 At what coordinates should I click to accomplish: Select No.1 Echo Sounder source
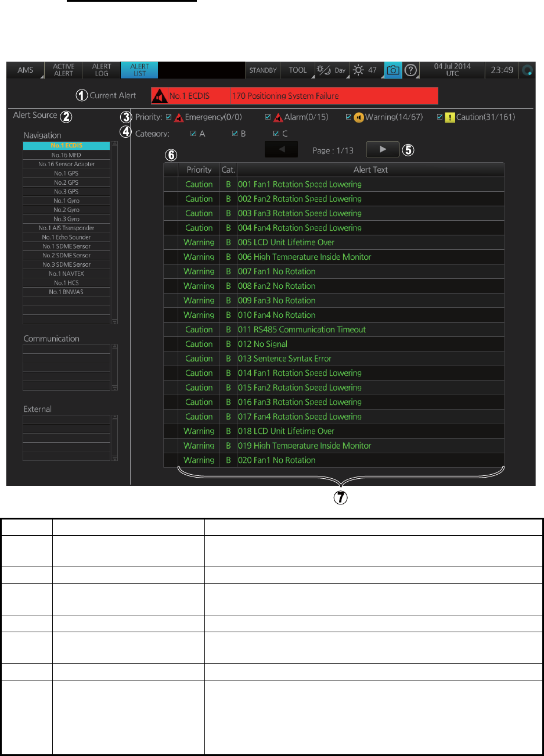[x=66, y=237]
